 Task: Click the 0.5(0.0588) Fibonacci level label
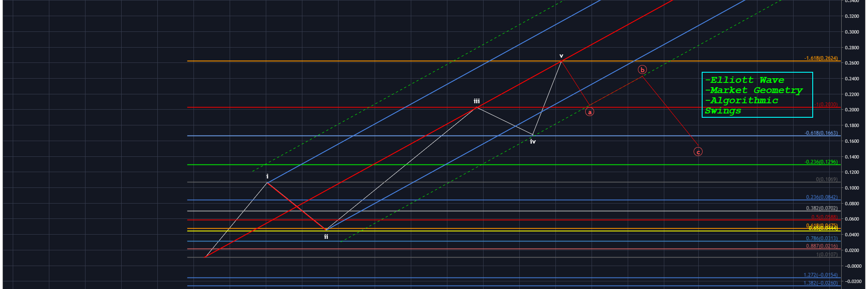point(825,217)
